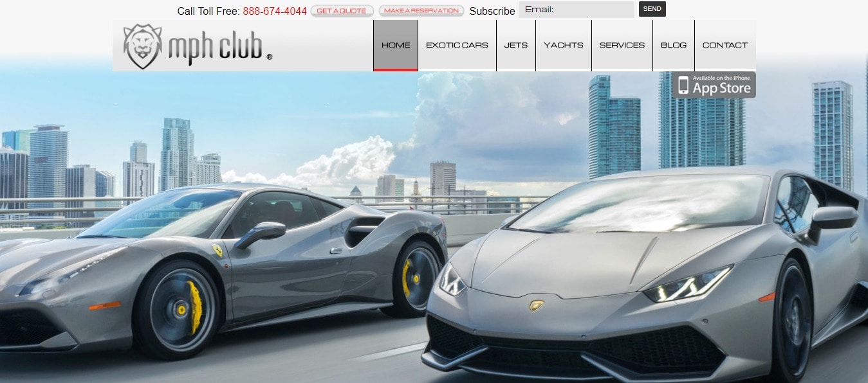Select Jets in the navigation bar
Screen dimensions: 868x383
click(x=516, y=45)
